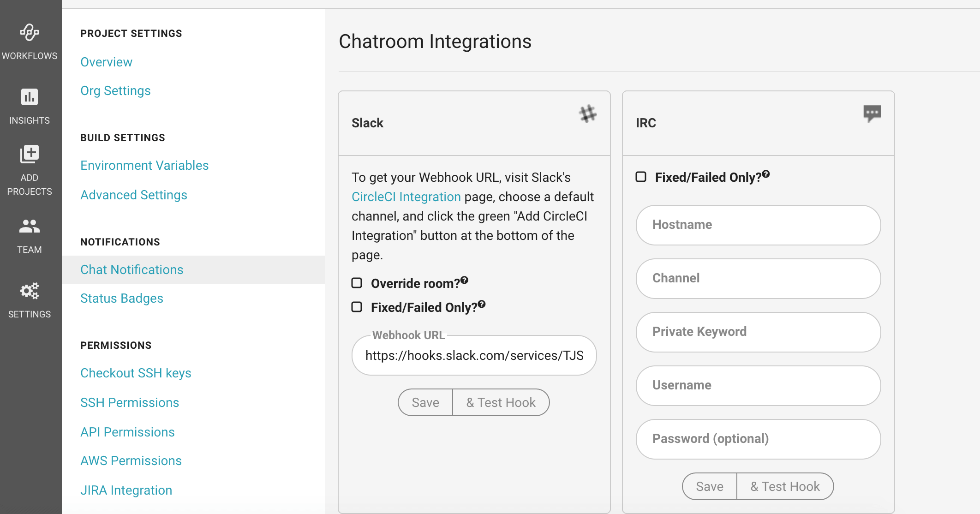Focus the Slack Webhook URL field
Viewport: 980px width, 514px height.
coord(474,356)
